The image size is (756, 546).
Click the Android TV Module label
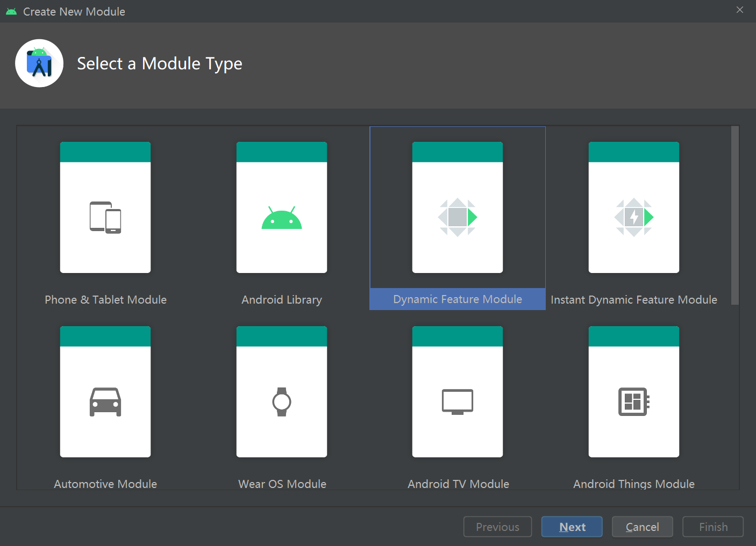pos(458,484)
